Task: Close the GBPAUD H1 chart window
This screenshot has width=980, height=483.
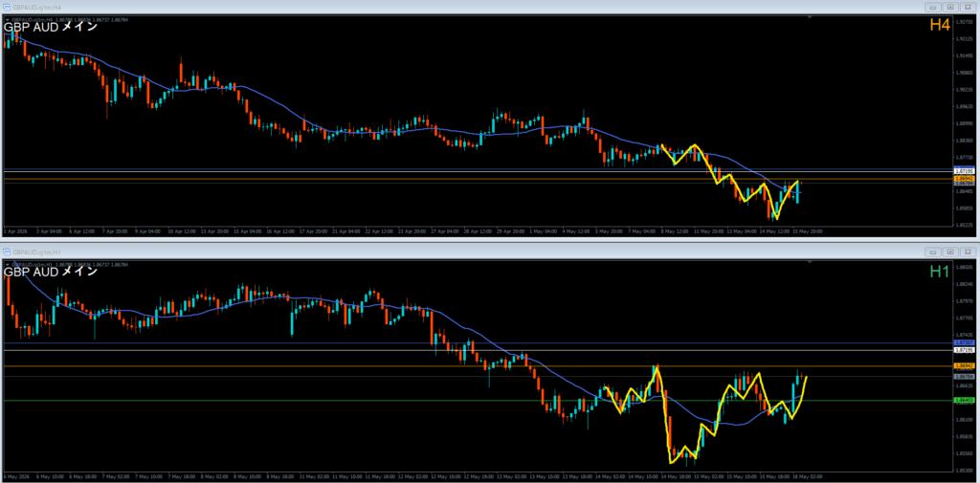Action: [968, 252]
